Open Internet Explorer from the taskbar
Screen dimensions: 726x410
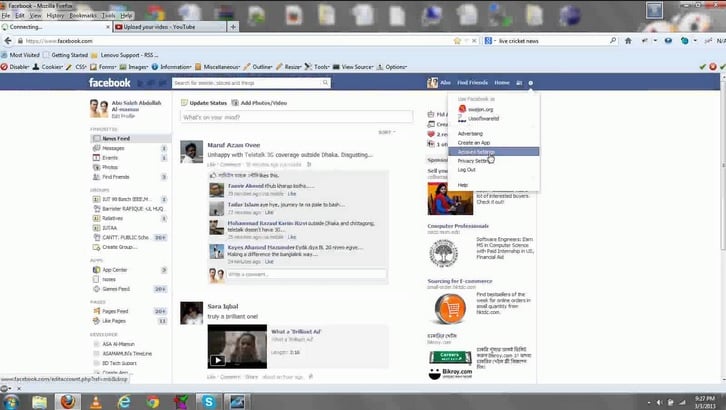coord(124,401)
